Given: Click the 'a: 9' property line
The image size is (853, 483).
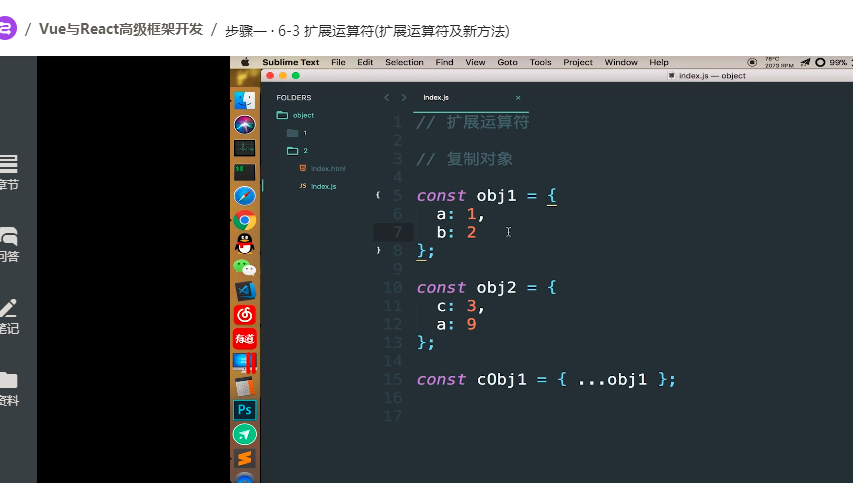Looking at the screenshot, I should pyautogui.click(x=456, y=324).
